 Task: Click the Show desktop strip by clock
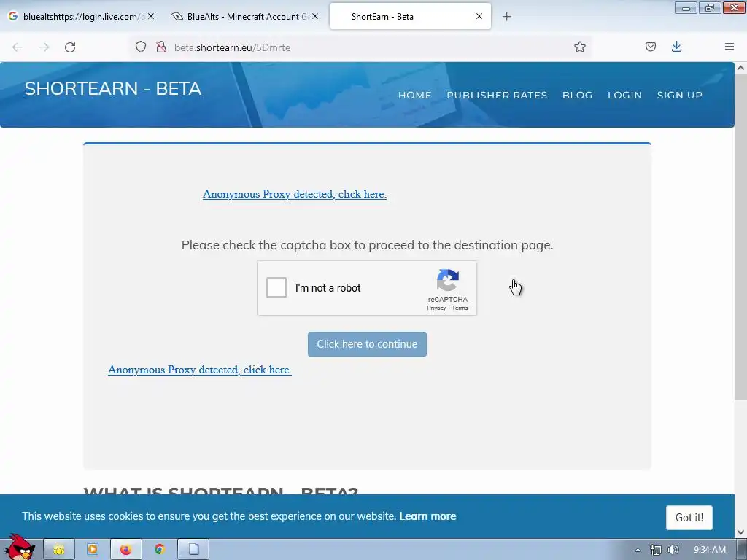click(742, 550)
